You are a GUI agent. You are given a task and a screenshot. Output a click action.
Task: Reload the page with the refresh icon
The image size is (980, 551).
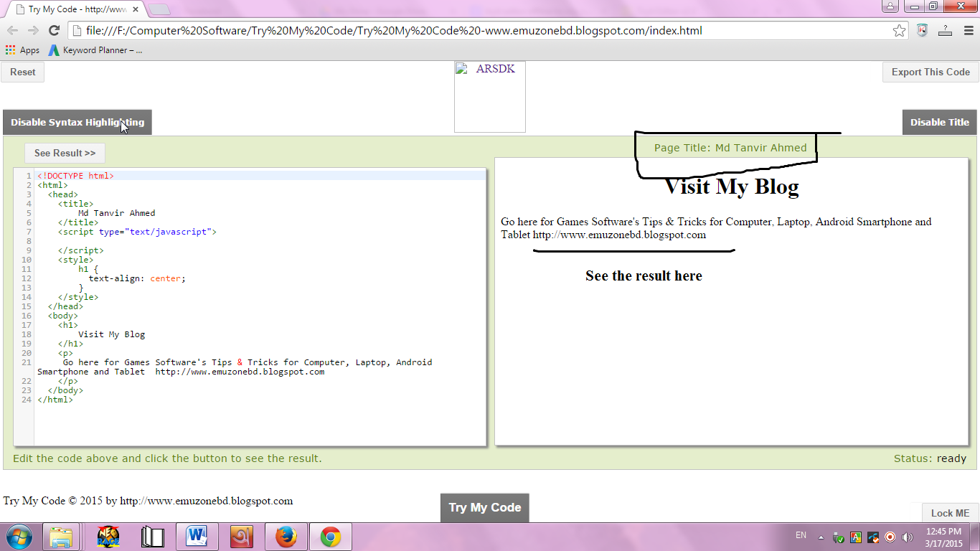click(x=54, y=30)
